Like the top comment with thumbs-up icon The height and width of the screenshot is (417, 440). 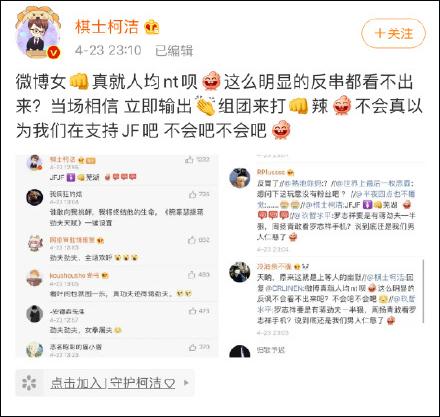pos(189,160)
